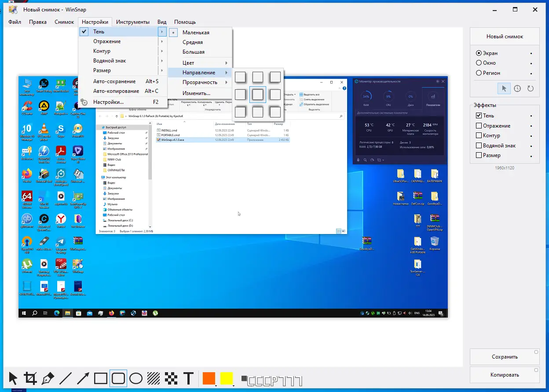The image size is (549, 392).
Task: Open options dot beside Водяной знак checkbox
Action: click(531, 146)
